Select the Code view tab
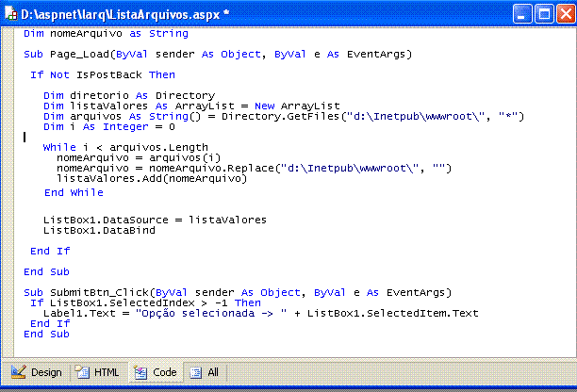Image resolution: width=577 pixels, height=392 pixels. (156, 372)
